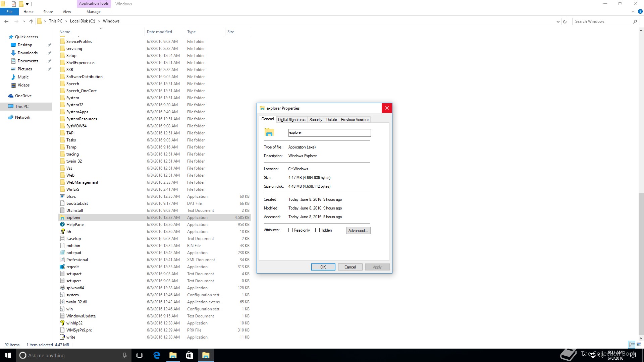Screen dimensions: 644x362
Task: Click the Search Windows box
Action: [x=605, y=21]
